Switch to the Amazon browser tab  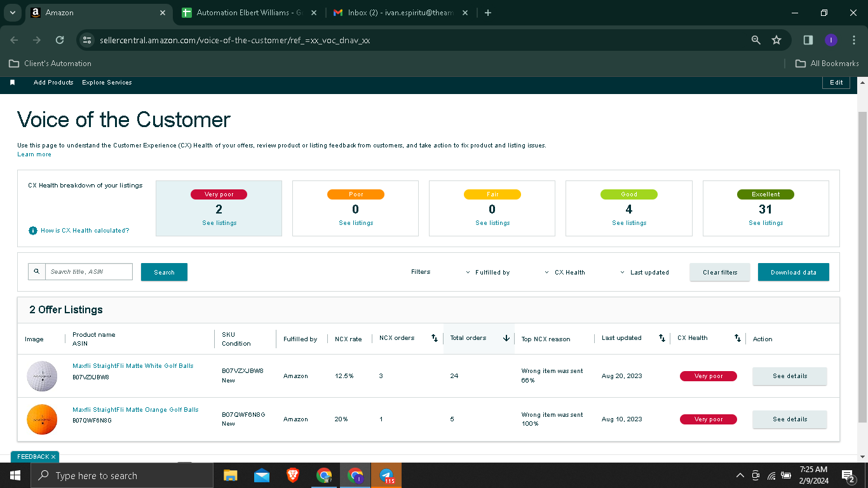tap(98, 13)
